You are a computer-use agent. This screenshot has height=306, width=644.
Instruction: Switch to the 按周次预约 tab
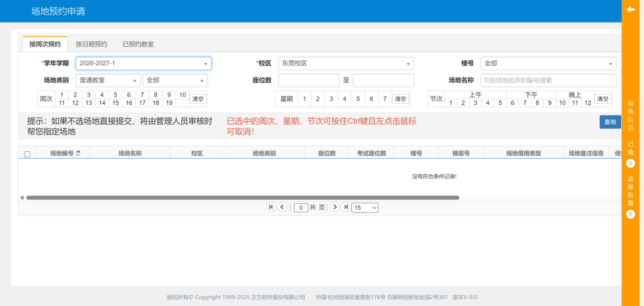coord(45,44)
